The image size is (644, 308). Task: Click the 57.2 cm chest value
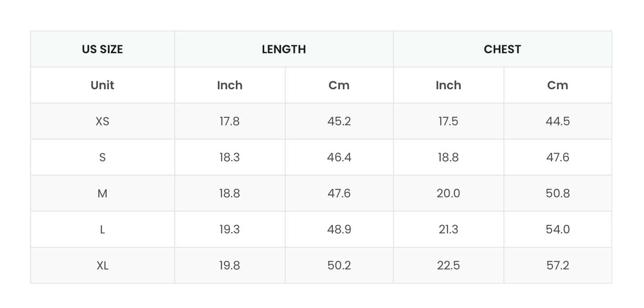(x=558, y=266)
